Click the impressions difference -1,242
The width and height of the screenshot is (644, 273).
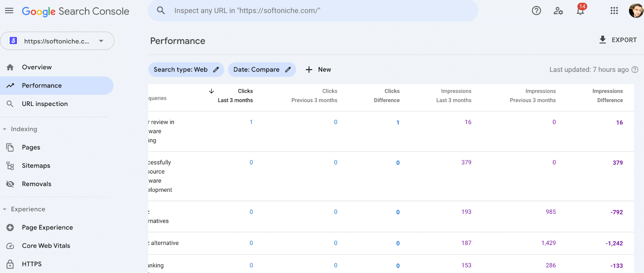tap(614, 243)
